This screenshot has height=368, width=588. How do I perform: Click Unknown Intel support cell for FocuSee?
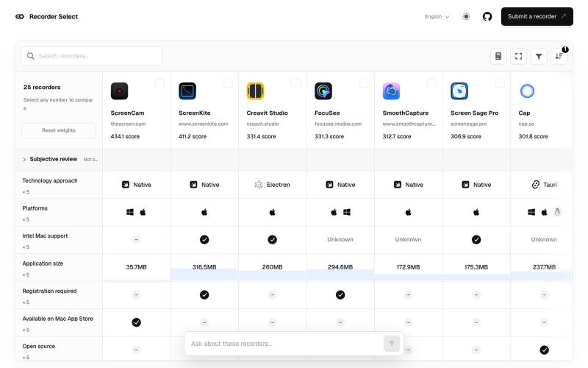pyautogui.click(x=340, y=240)
